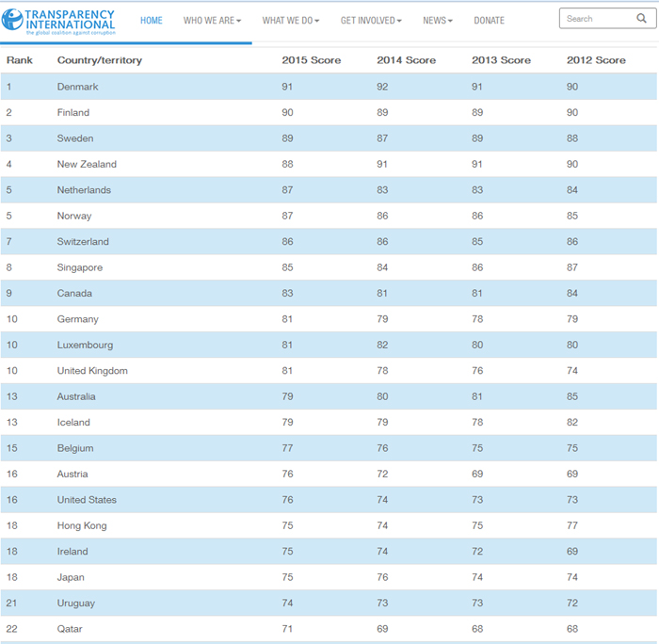Viewport: 659px width, 644px height.
Task: Select Qatar in the country list
Action: (71, 629)
